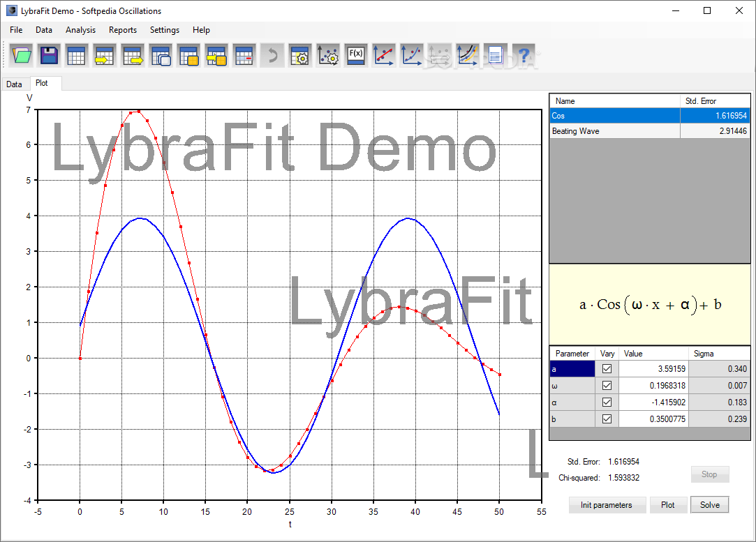
Task: Toggle the Vary checkbox for parameter α
Action: pyautogui.click(x=607, y=402)
